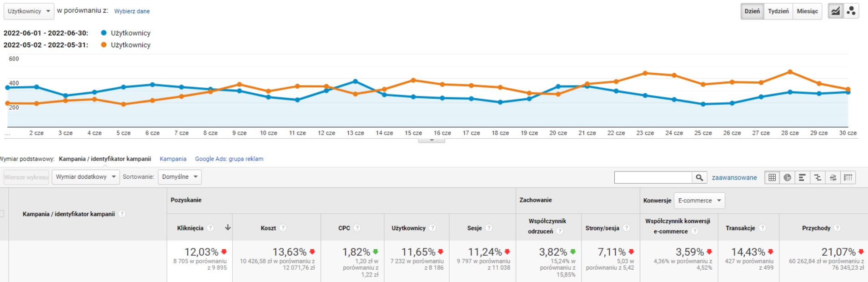Open help for Użytkownicy column

[432, 228]
